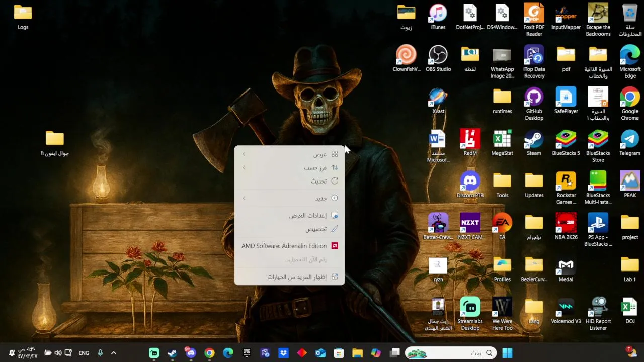
Task: Select the PEAK game icon
Action: pos(630,185)
